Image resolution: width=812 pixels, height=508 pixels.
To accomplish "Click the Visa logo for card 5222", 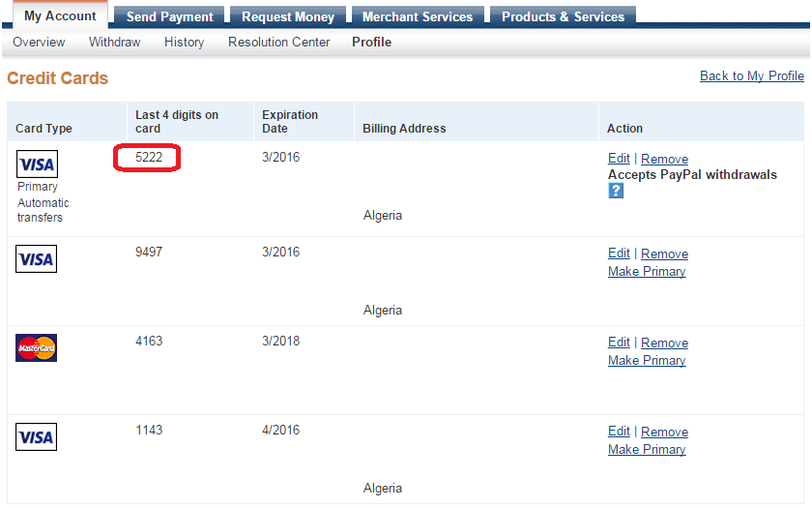I will point(37,164).
